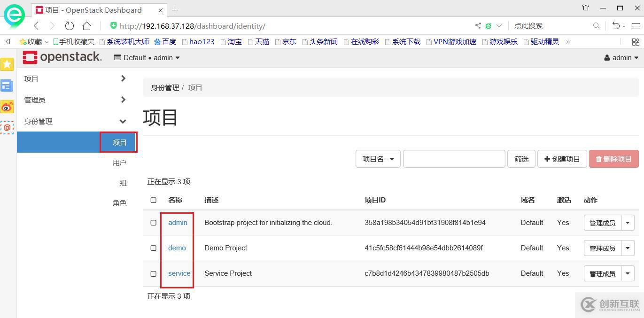Open admin row actions dropdown arrow
Image resolution: width=644 pixels, height=318 pixels.
click(x=628, y=223)
